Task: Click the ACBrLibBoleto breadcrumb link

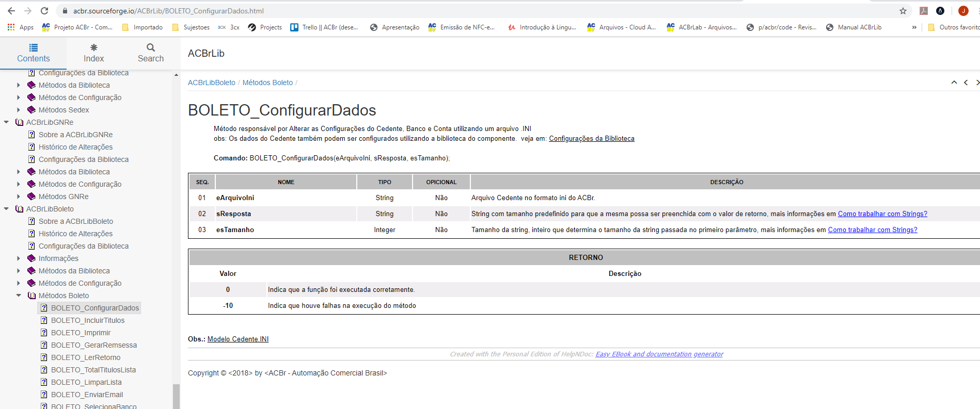Action: tap(211, 83)
